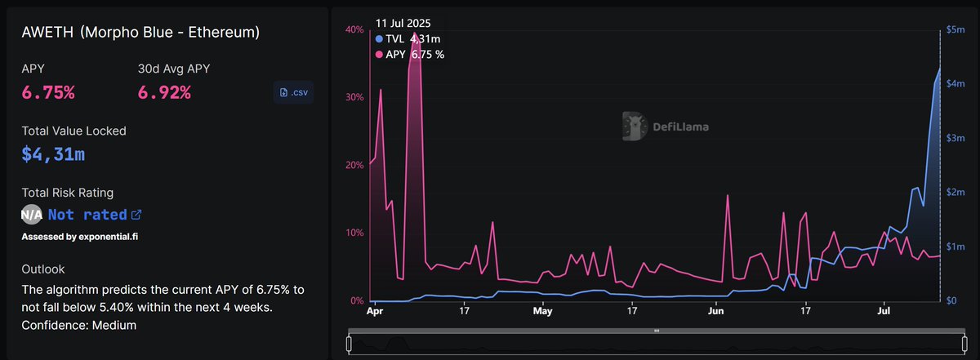980x360 pixels.
Task: Click the 30d Avg APY label
Action: tap(176, 68)
